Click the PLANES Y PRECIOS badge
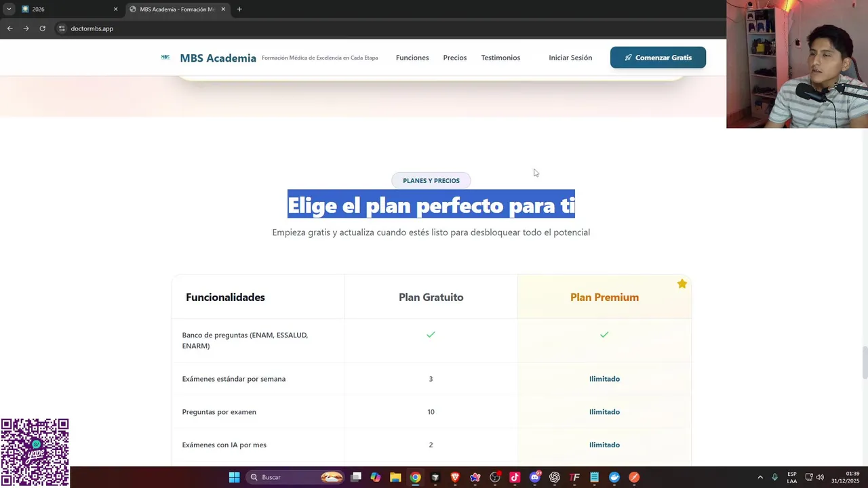Image resolution: width=868 pixels, height=488 pixels. tap(431, 180)
